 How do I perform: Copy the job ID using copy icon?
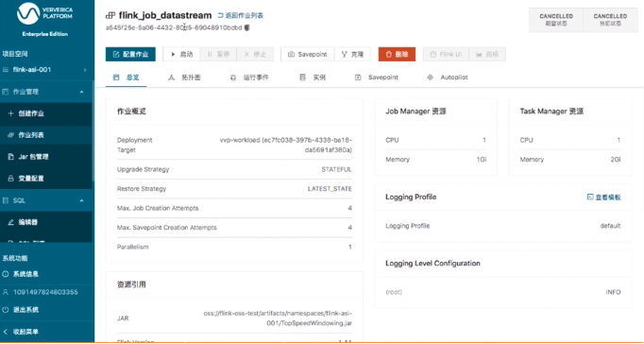246,28
